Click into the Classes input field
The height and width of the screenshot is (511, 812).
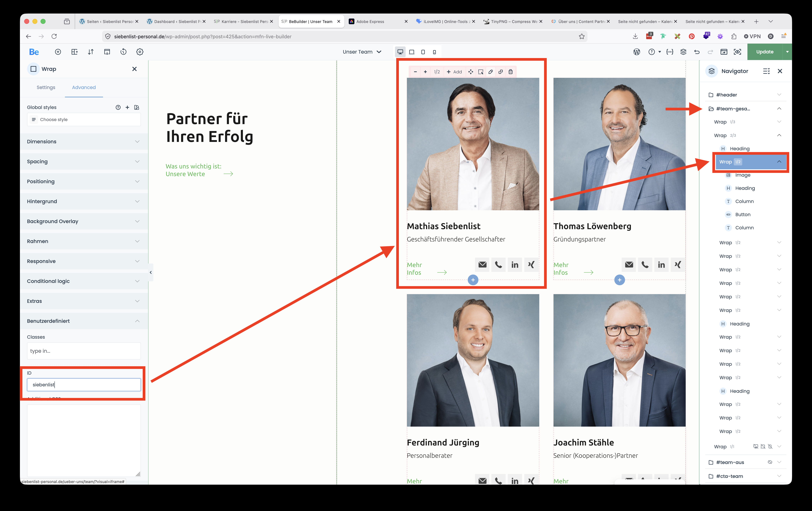84,351
